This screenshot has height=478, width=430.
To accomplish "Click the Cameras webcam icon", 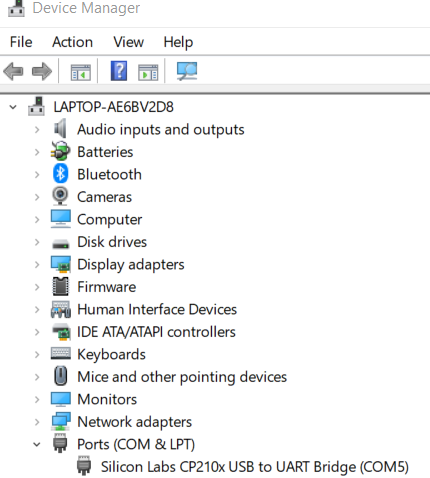I will click(x=60, y=196).
